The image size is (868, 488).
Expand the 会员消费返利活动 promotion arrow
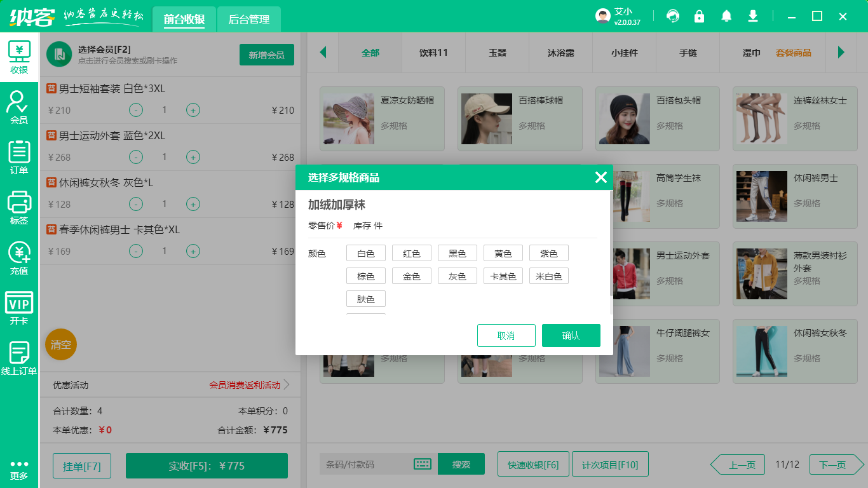[x=287, y=384]
